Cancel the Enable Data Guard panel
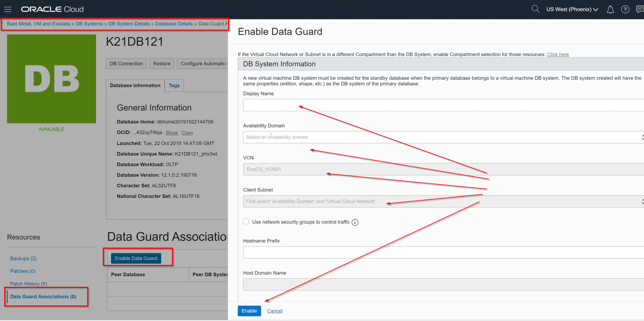Image resolution: width=644 pixels, height=321 pixels. [x=274, y=311]
